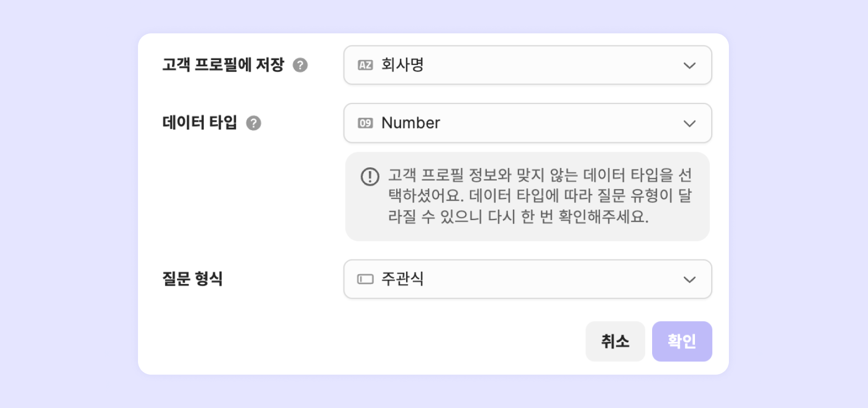Screen dimensions: 868x408
Task: Click the 주관식 value in question format field
Action: (402, 279)
